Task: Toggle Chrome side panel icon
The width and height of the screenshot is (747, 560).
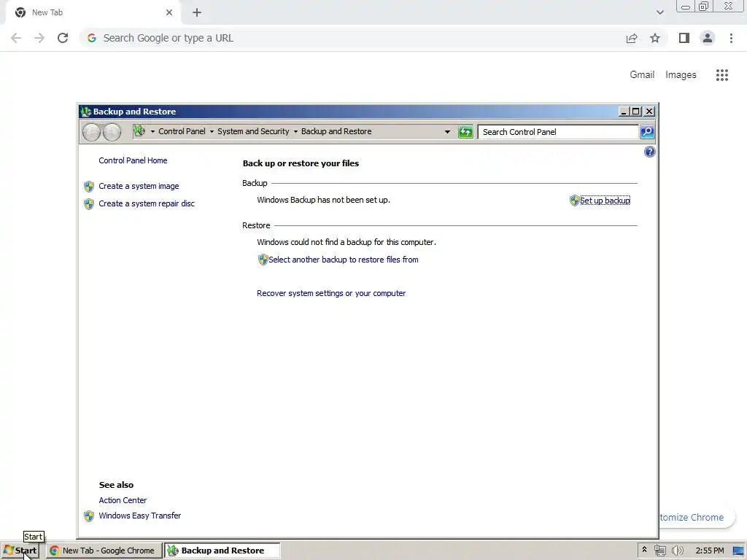Action: pos(684,38)
